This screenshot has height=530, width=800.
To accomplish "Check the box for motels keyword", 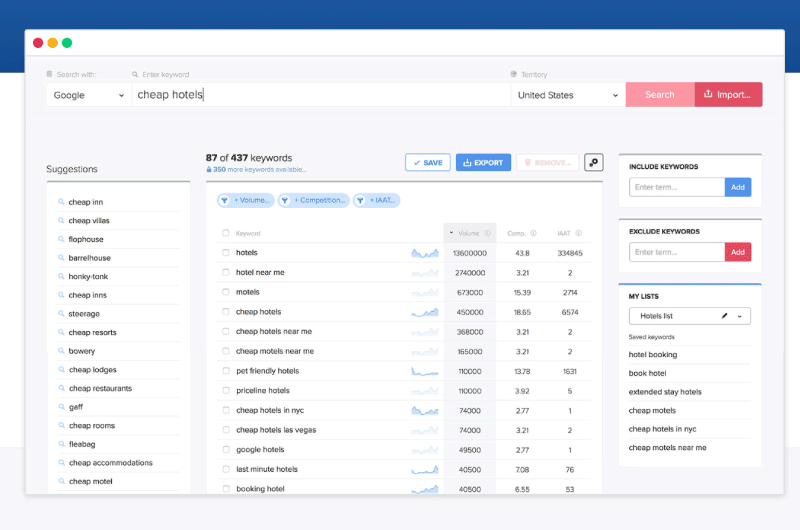I will [226, 292].
